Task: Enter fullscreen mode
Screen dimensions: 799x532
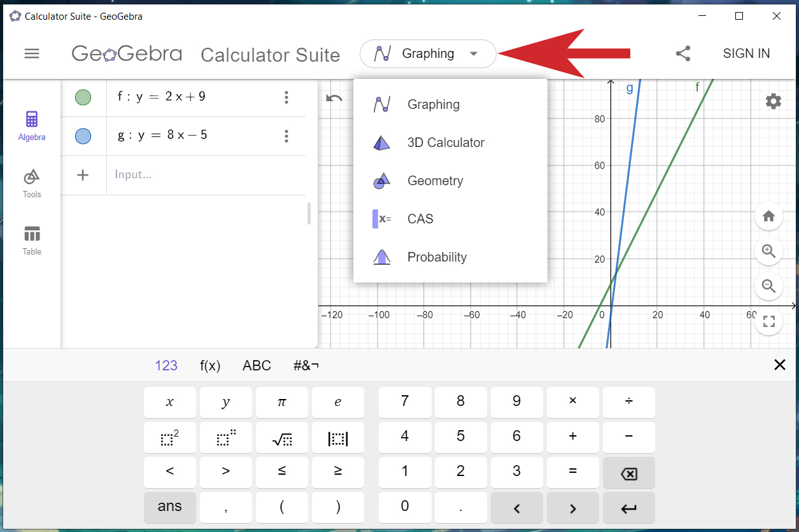Action: point(768,321)
